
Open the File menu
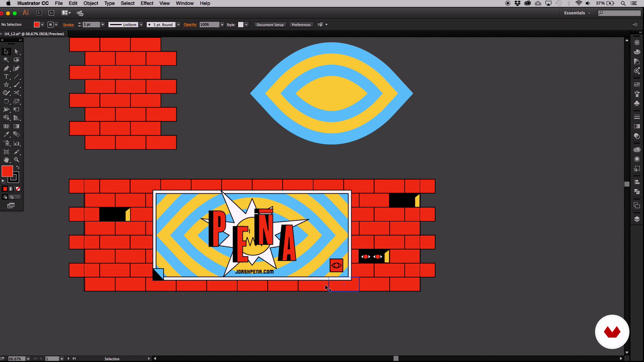click(59, 3)
